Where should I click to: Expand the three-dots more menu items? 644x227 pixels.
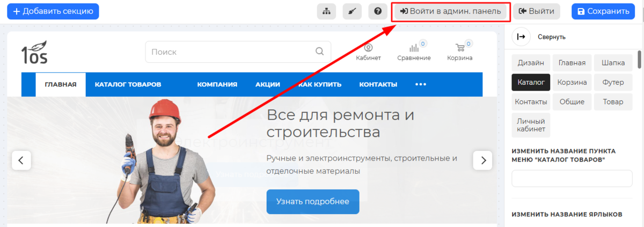[421, 84]
